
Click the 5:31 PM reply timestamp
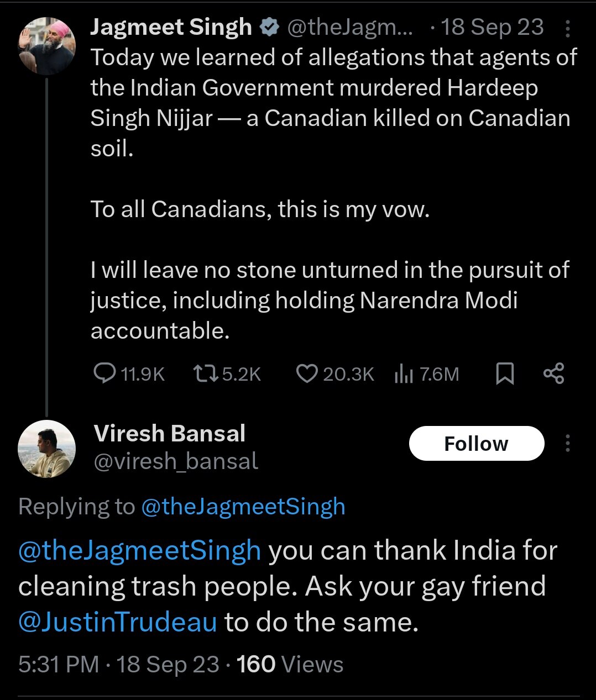59,664
